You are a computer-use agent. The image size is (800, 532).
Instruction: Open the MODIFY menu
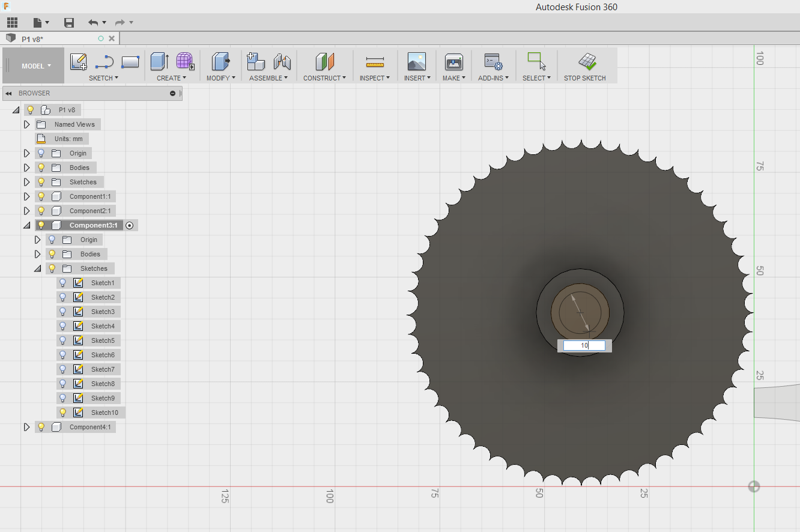pos(221,78)
